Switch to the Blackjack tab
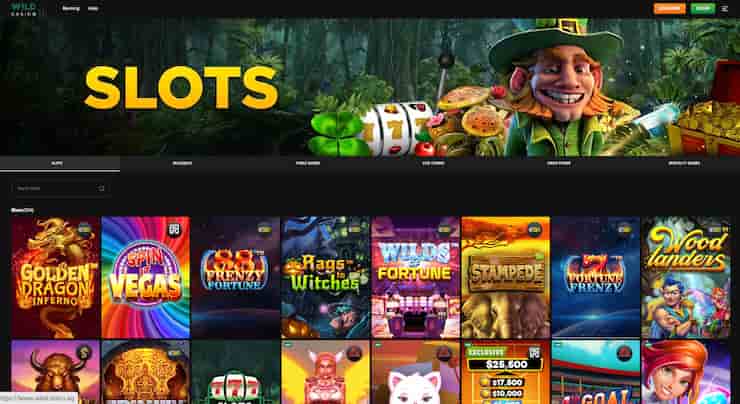740x404 pixels. (x=182, y=164)
